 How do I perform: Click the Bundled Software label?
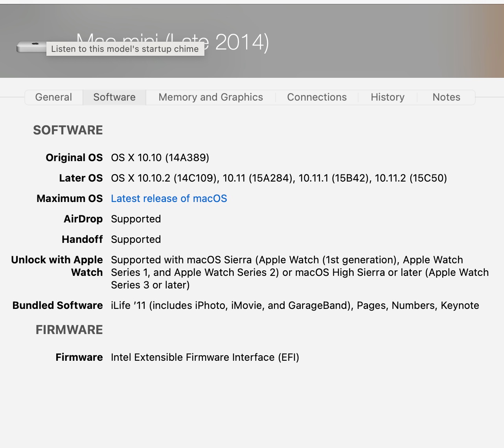pyautogui.click(x=57, y=305)
